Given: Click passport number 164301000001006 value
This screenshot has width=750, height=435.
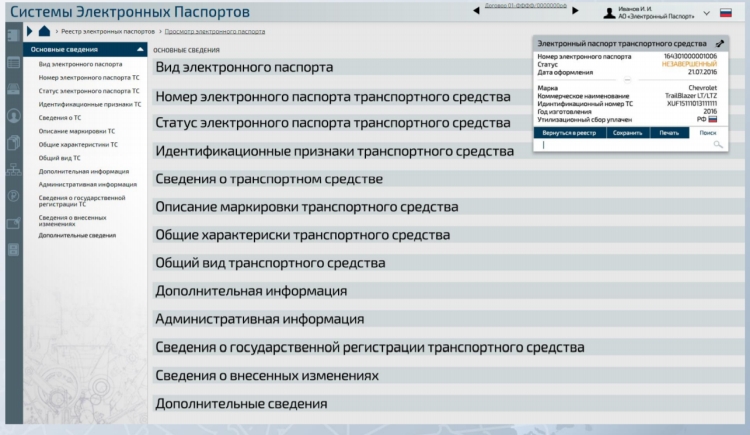Looking at the screenshot, I should pyautogui.click(x=690, y=56).
